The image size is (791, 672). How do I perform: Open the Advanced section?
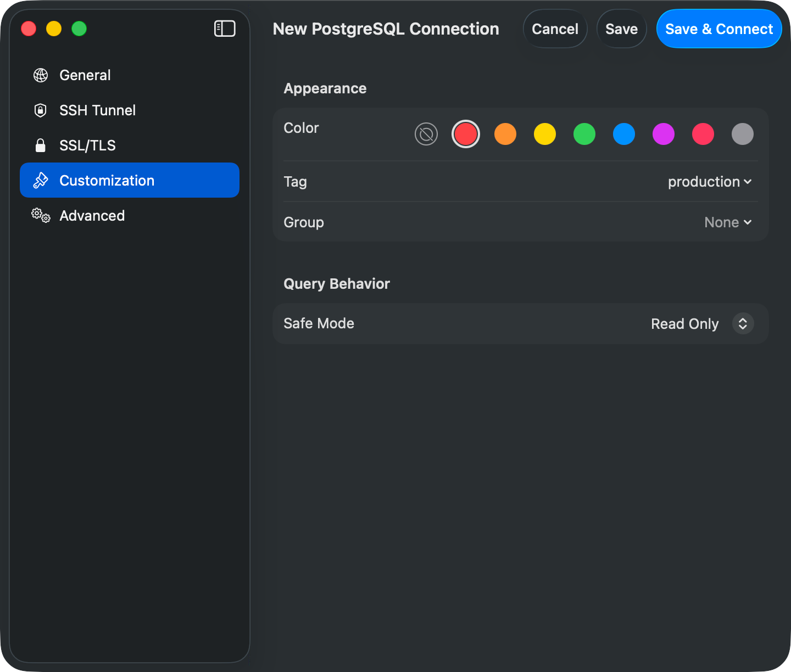point(130,216)
